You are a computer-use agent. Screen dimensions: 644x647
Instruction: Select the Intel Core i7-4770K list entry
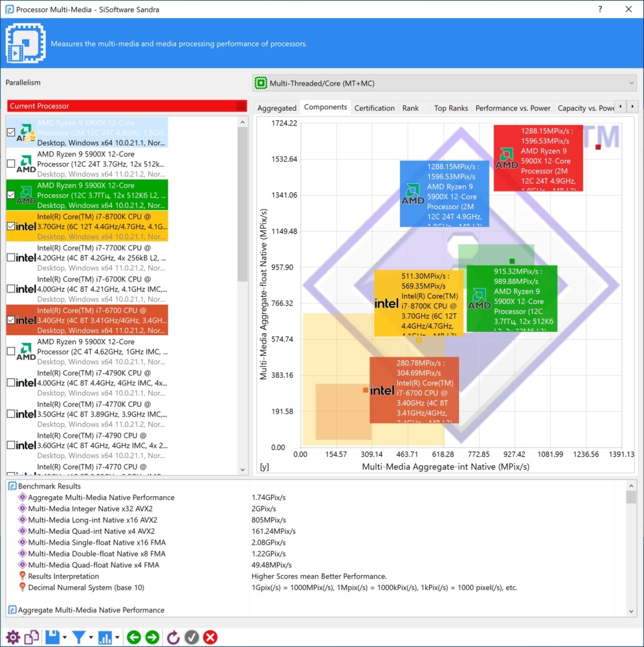pos(87,414)
